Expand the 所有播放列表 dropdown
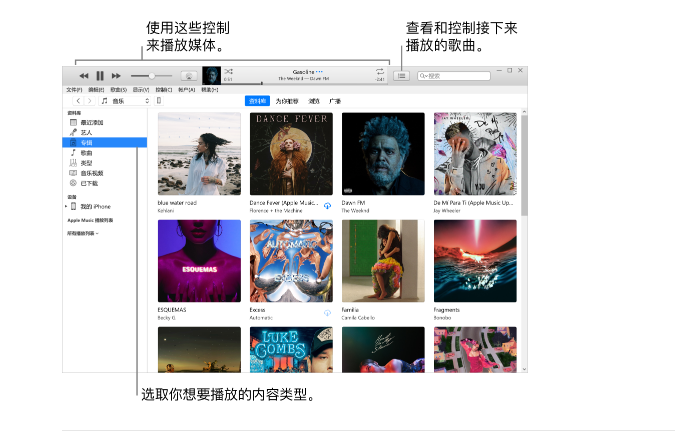 coord(83,233)
